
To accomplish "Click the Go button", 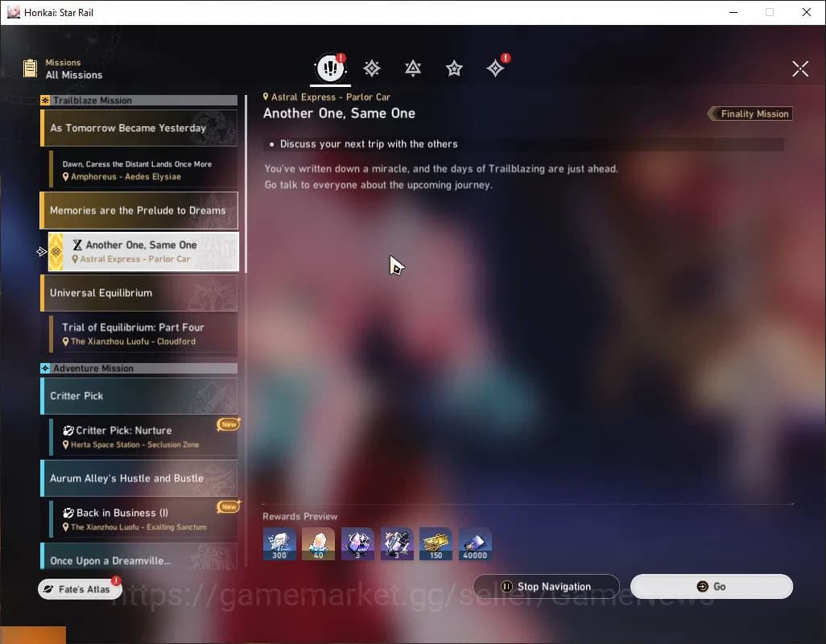I will pos(711,586).
